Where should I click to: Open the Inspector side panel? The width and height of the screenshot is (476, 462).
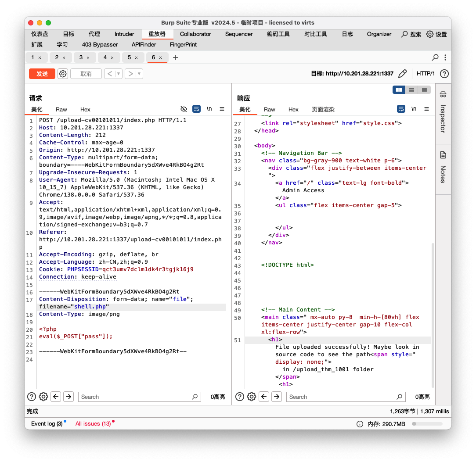tap(443, 113)
